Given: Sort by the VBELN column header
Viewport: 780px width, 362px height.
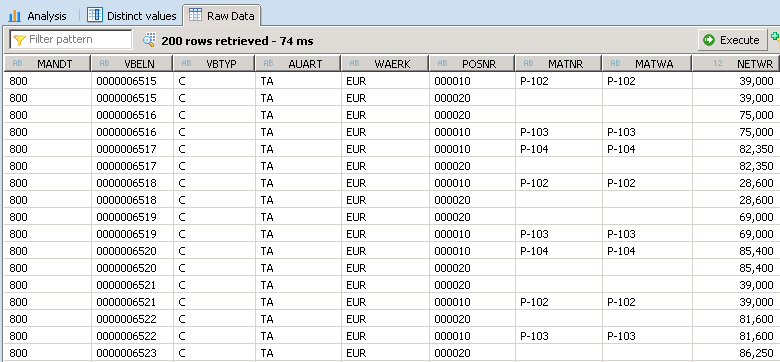Looking at the screenshot, I should 132,64.
